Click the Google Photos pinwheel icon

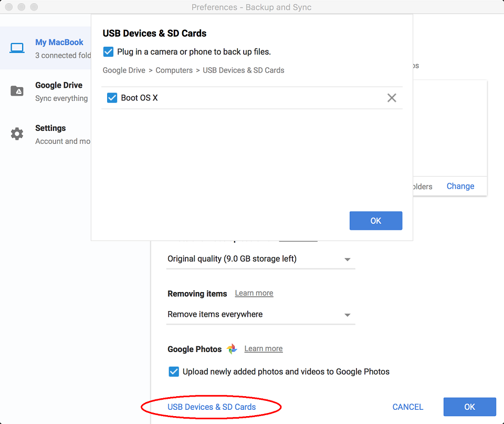click(232, 349)
